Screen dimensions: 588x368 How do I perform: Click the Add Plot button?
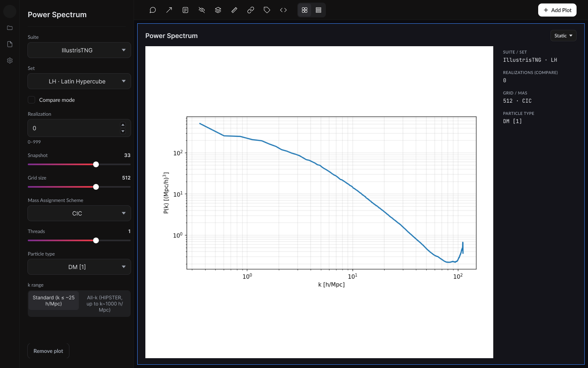tap(557, 10)
